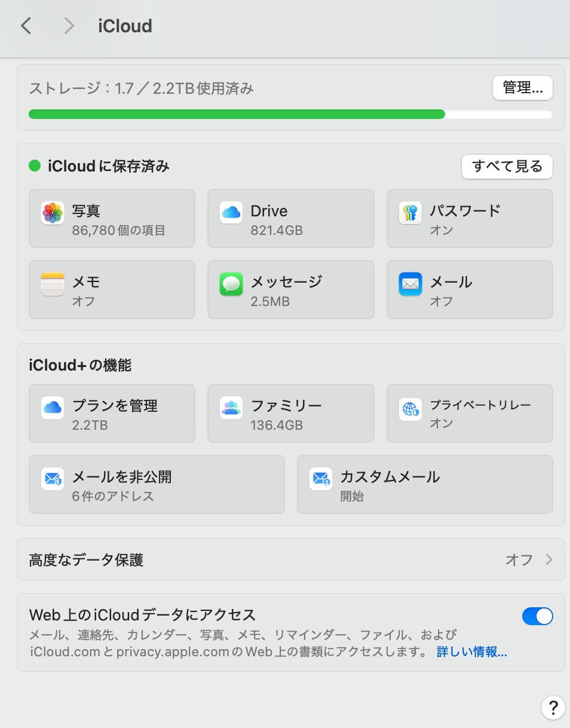The image size is (570, 728).
Task: Go forward with the right chevron
Action: (x=69, y=26)
